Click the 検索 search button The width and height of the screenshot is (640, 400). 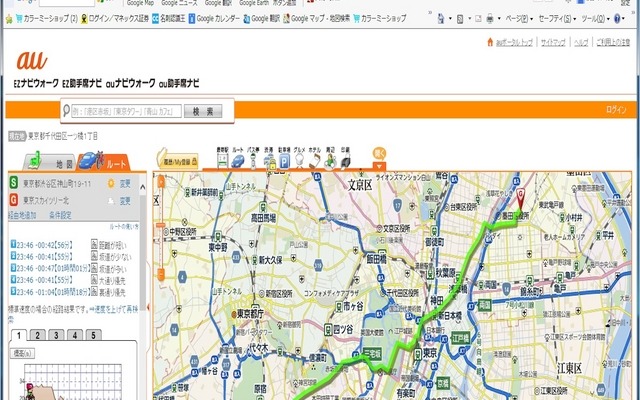click(x=203, y=111)
